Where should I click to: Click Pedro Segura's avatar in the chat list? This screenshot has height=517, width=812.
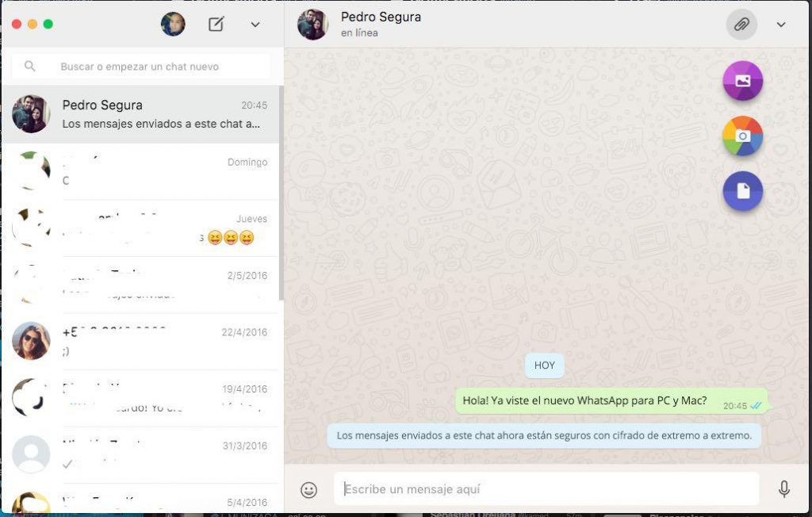31,114
